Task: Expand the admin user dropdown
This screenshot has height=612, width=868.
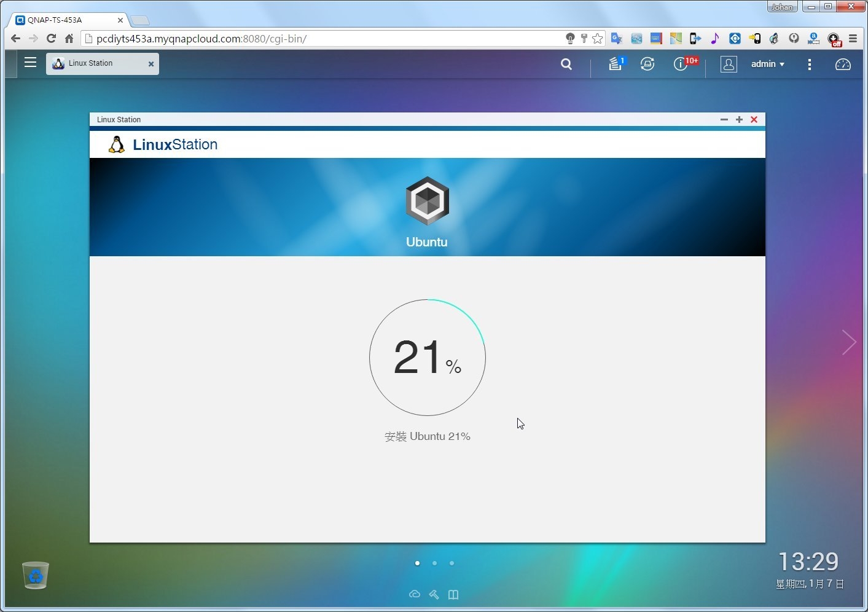Action: tap(767, 64)
